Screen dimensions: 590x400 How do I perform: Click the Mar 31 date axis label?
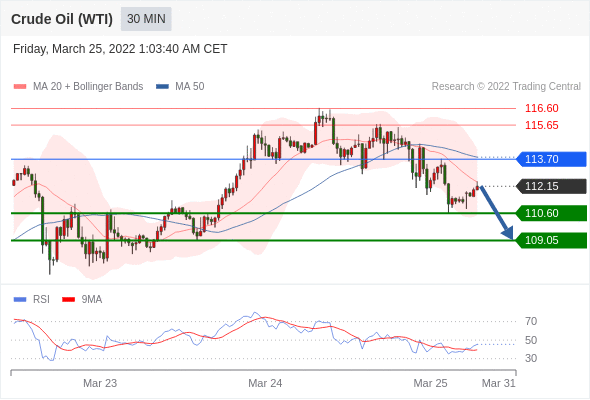pos(499,383)
